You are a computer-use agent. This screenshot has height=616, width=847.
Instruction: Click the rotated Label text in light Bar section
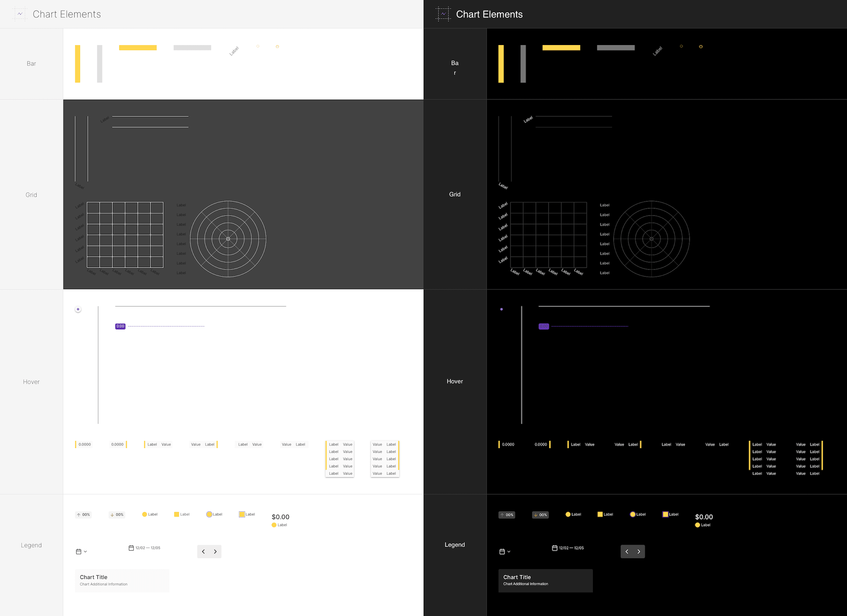point(234,51)
